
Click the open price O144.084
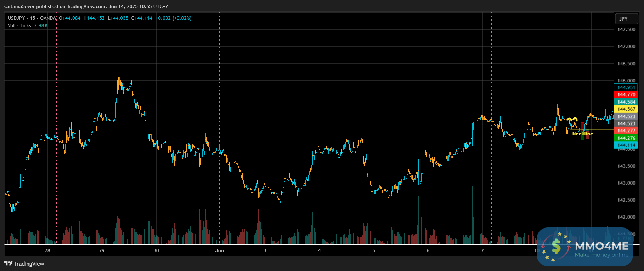[x=69, y=18]
